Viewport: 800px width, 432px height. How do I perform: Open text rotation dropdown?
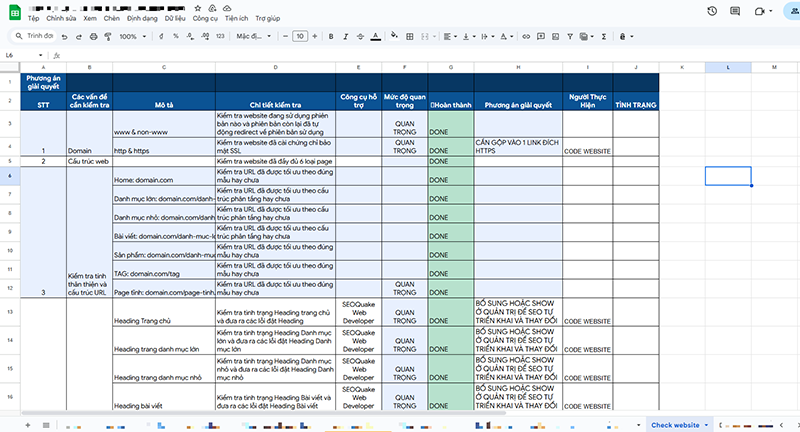point(507,36)
